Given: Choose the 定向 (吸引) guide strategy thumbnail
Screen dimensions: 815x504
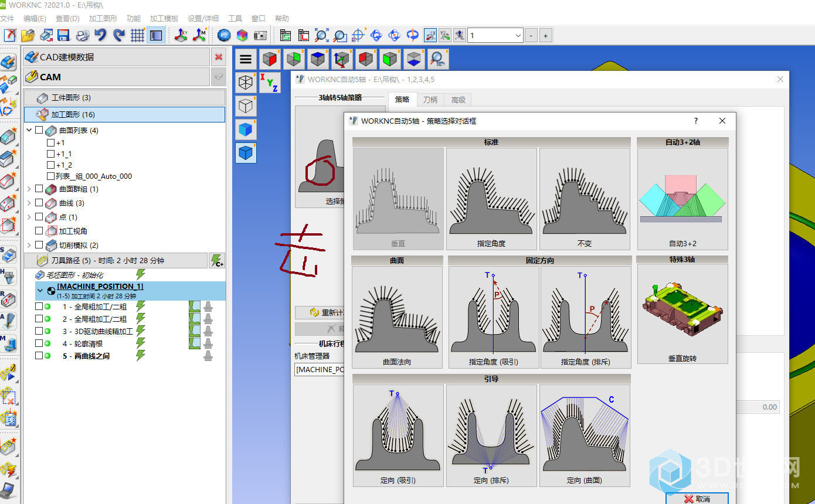Looking at the screenshot, I should [x=398, y=435].
